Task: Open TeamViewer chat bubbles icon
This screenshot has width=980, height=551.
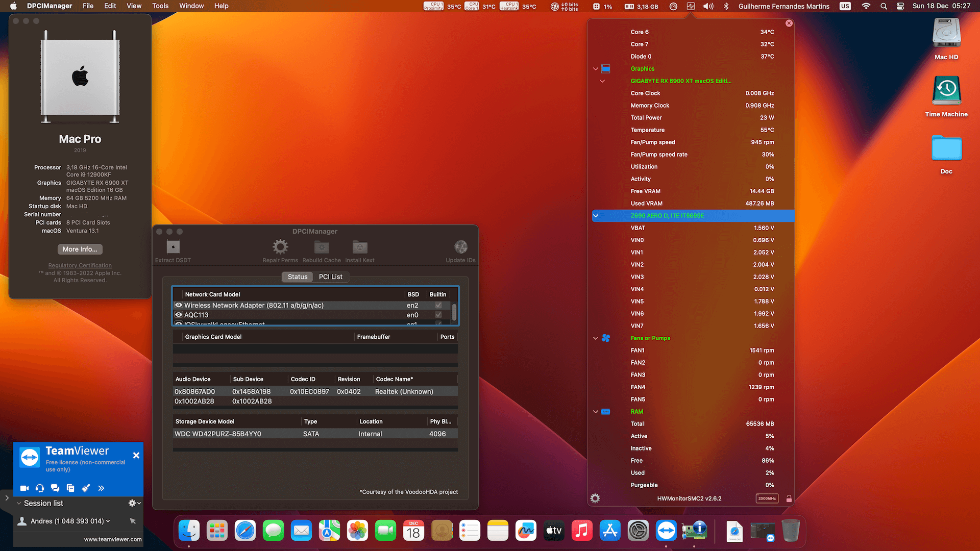Action: point(55,488)
